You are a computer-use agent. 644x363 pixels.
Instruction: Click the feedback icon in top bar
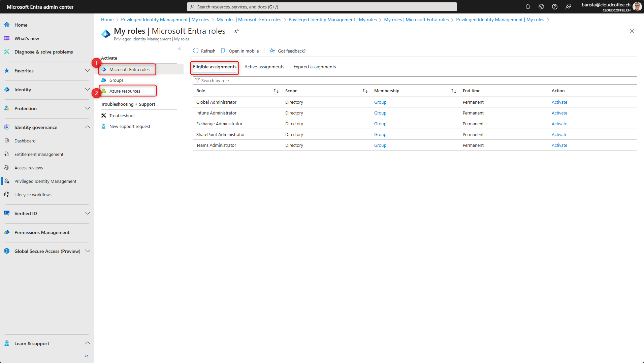tap(568, 7)
